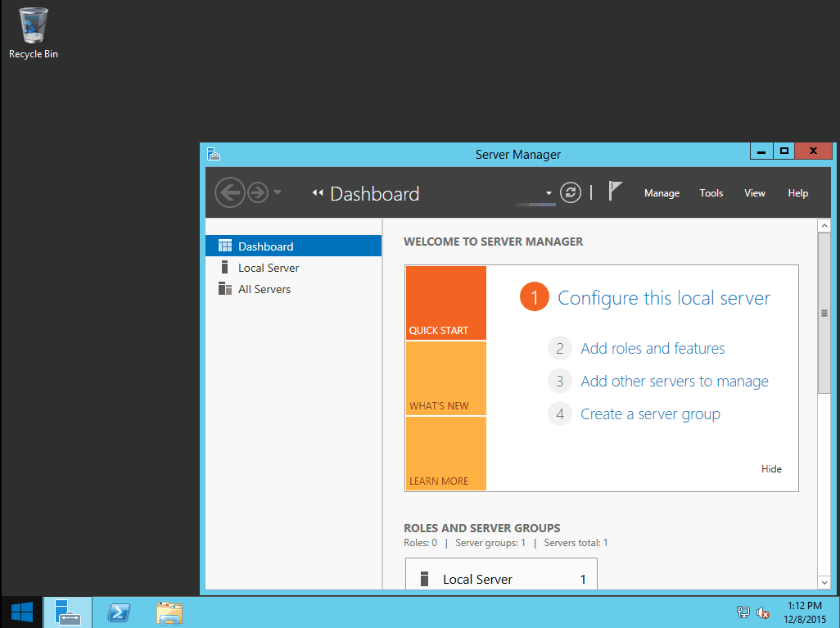
Task: Open the Tools menu
Action: (711, 193)
